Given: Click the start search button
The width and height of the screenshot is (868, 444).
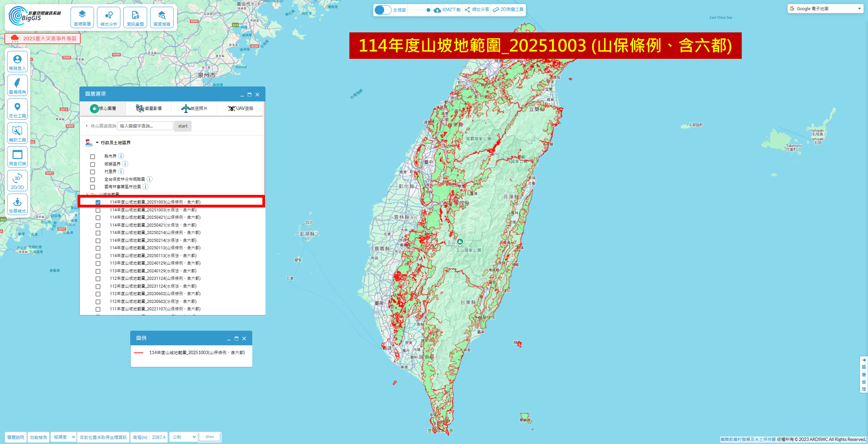Looking at the screenshot, I should 183,126.
